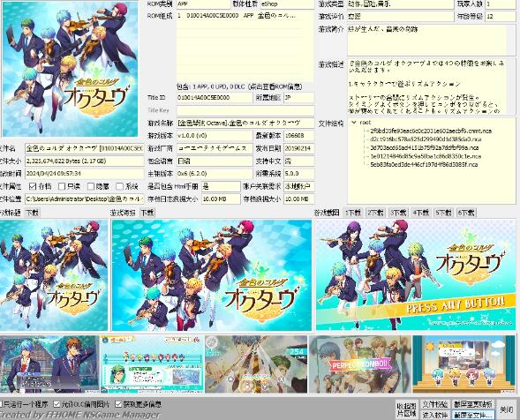Click the 所属地区 field showing JP
The height and width of the screenshot is (420, 520).
[x=298, y=98]
